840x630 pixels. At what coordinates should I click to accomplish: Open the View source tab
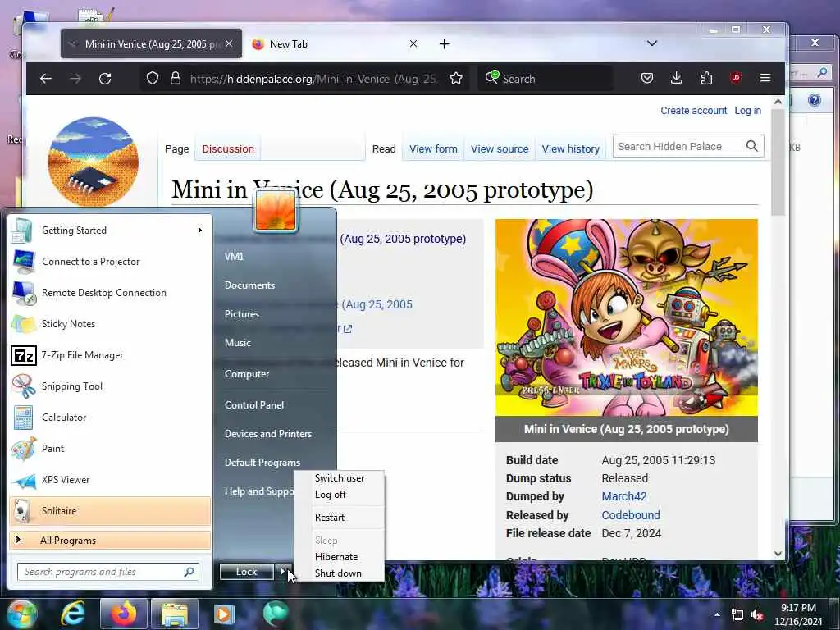500,149
